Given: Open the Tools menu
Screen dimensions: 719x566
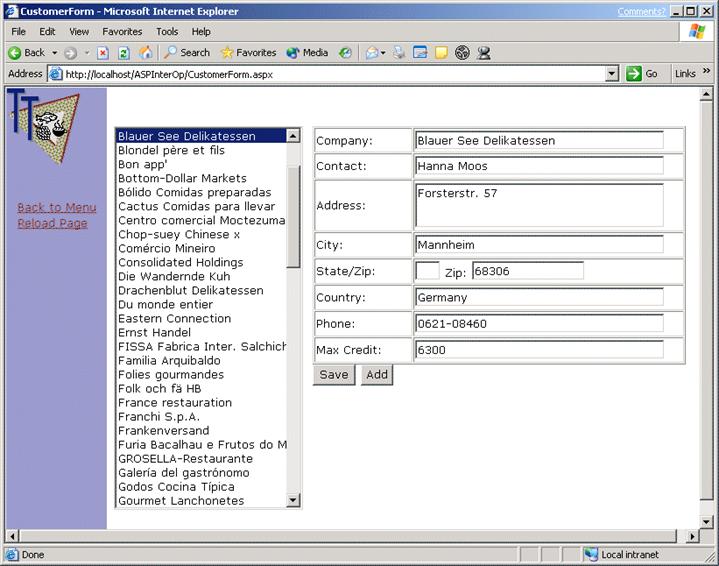Looking at the screenshot, I should point(167,32).
